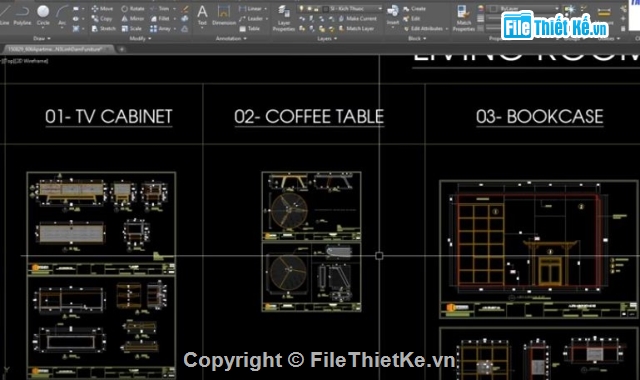Image resolution: width=640 pixels, height=380 pixels.
Task: Click Edit Attributes button
Action: 423,29
